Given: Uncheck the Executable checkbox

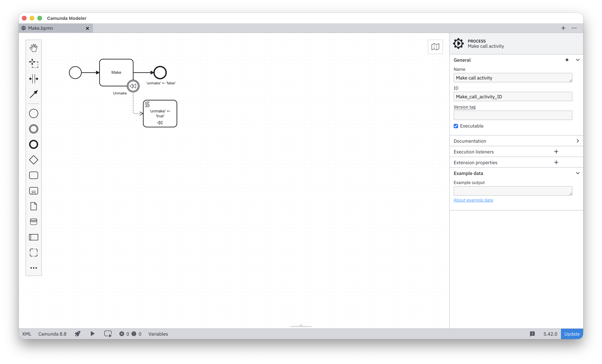Looking at the screenshot, I should pos(456,126).
